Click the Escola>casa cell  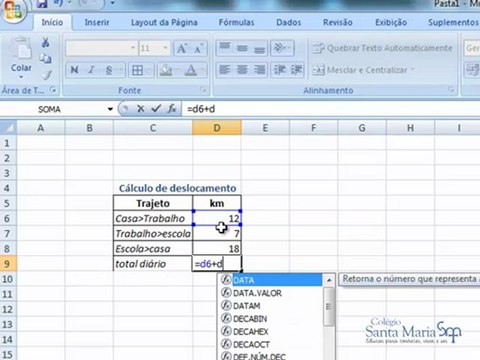(x=153, y=249)
